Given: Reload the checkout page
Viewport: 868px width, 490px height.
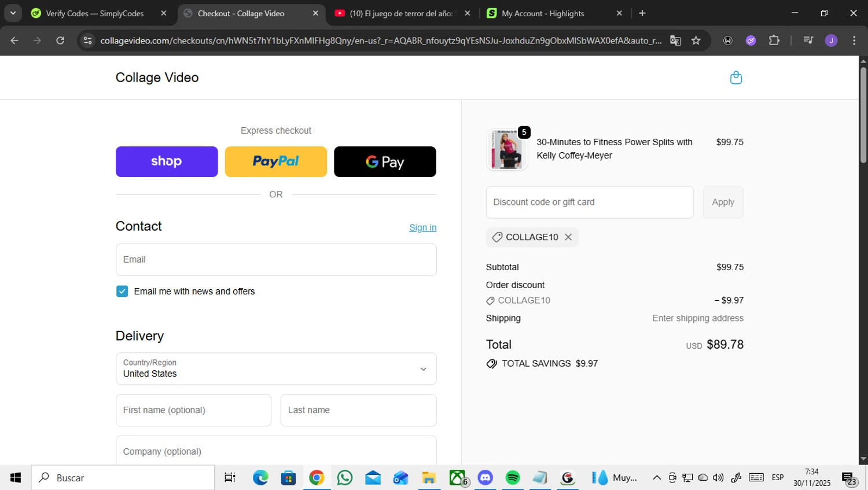Looking at the screenshot, I should 60,40.
